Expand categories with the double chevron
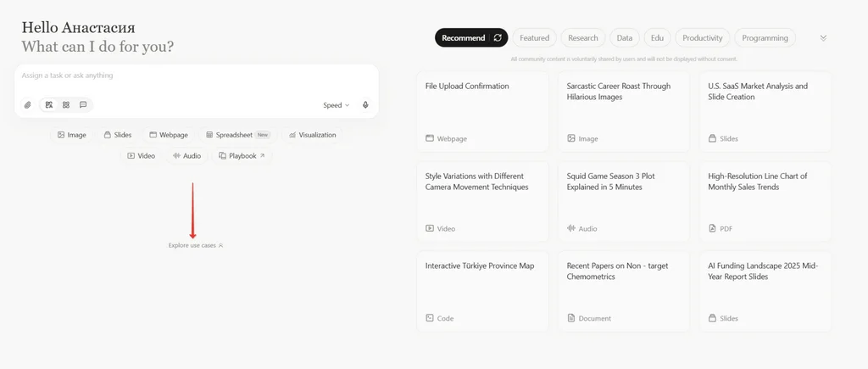Screen dimensions: 868x369 (823, 38)
